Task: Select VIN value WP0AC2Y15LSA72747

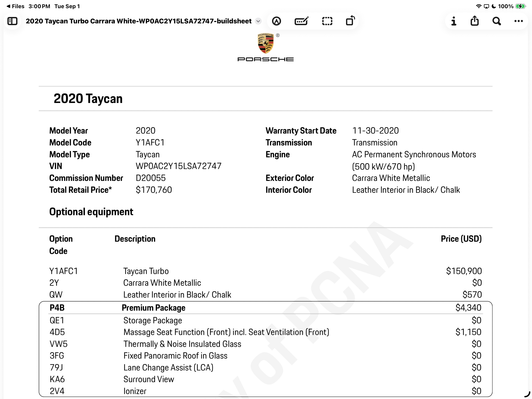Action: tap(178, 166)
